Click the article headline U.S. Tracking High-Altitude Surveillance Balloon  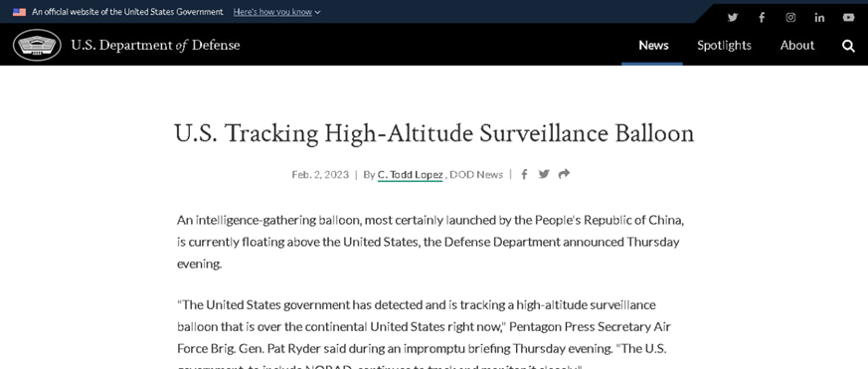tap(434, 133)
